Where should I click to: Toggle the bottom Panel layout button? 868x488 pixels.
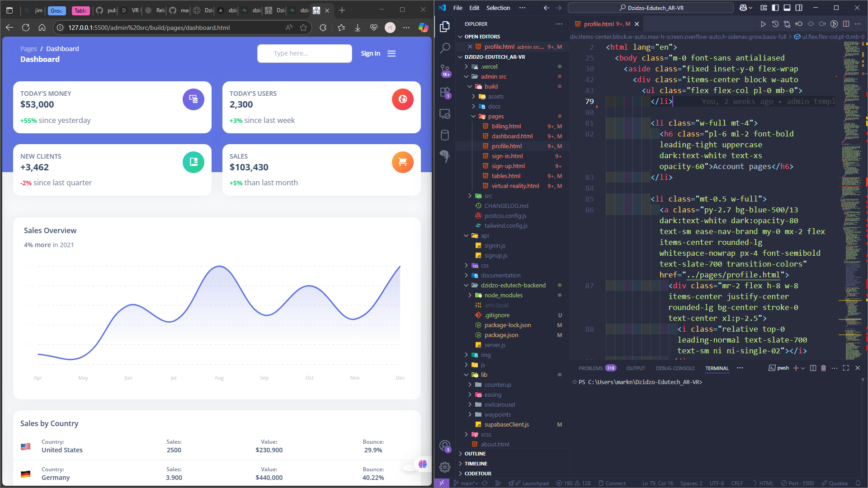click(x=787, y=8)
